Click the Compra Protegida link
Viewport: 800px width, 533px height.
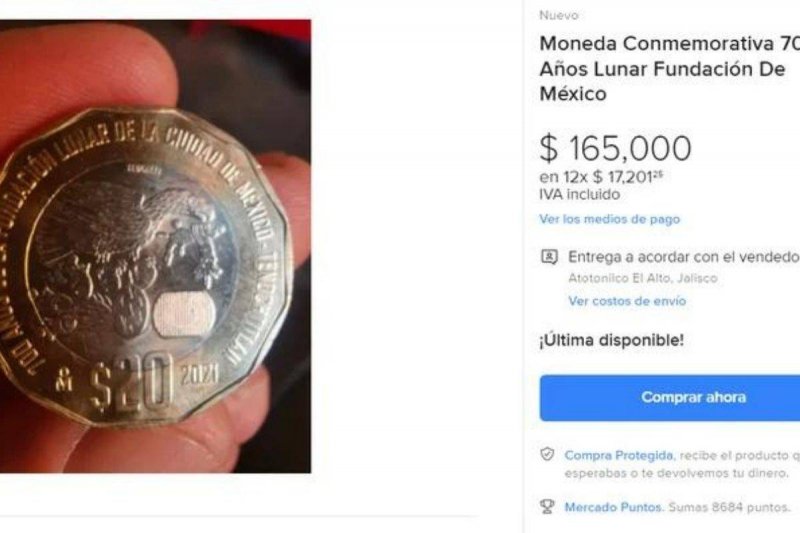[x=618, y=455]
